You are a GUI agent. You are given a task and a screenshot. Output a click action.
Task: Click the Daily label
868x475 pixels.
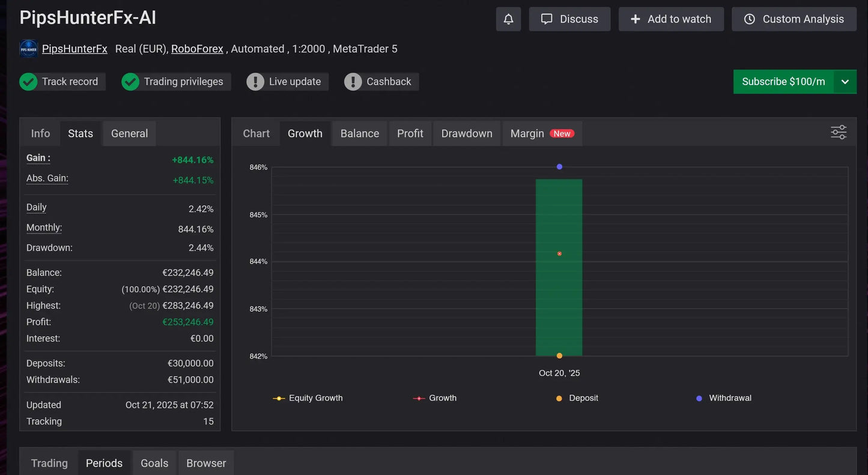pyautogui.click(x=37, y=207)
